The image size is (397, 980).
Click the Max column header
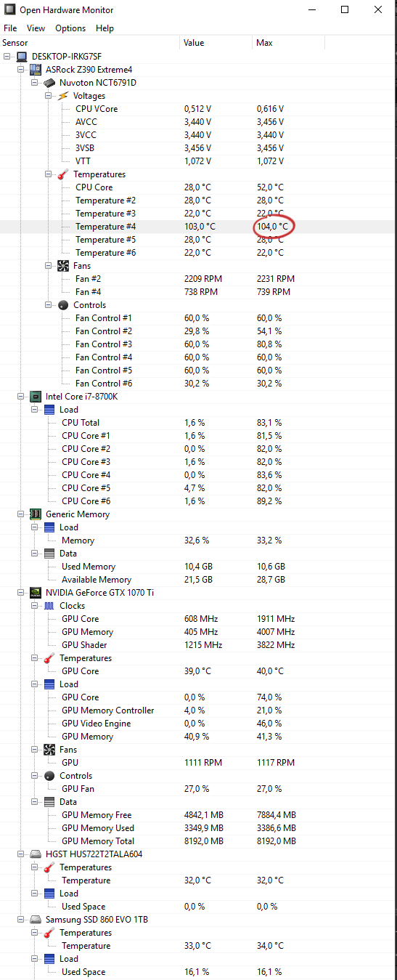pyautogui.click(x=288, y=43)
